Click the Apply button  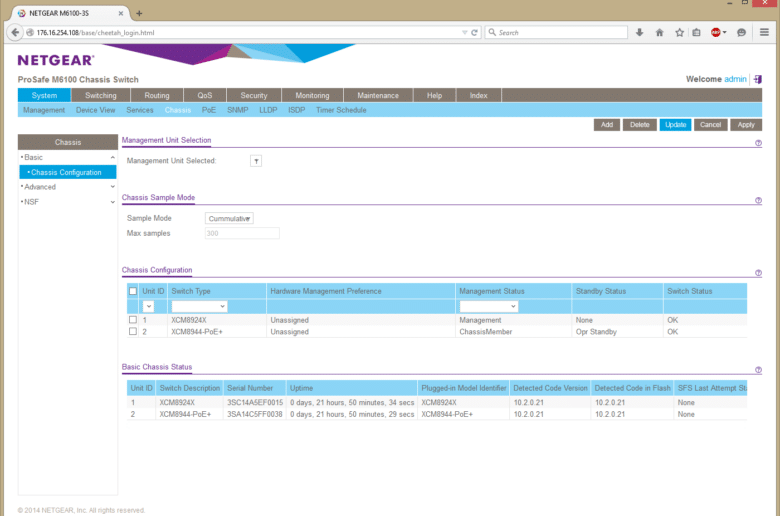coord(746,125)
